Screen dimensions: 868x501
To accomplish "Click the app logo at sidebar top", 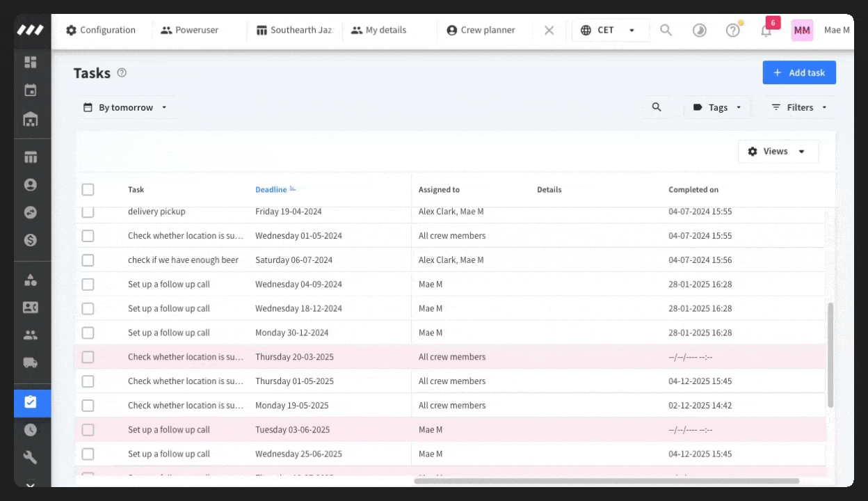I will click(x=31, y=30).
